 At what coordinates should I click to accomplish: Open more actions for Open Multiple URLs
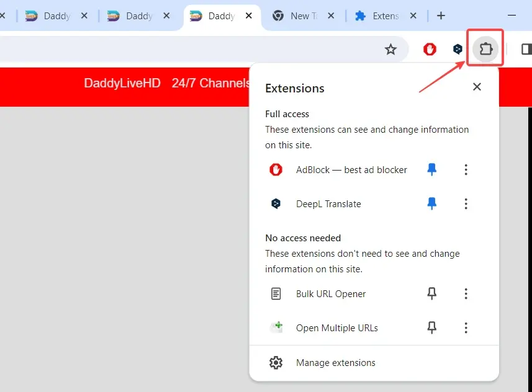pos(466,328)
